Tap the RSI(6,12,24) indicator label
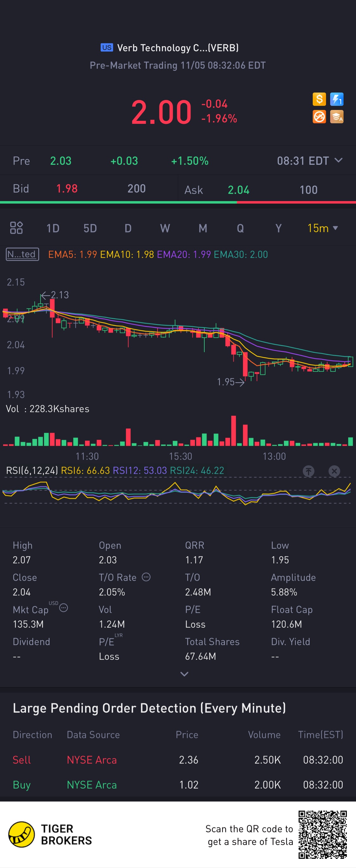This screenshot has width=356, height=868. (32, 470)
